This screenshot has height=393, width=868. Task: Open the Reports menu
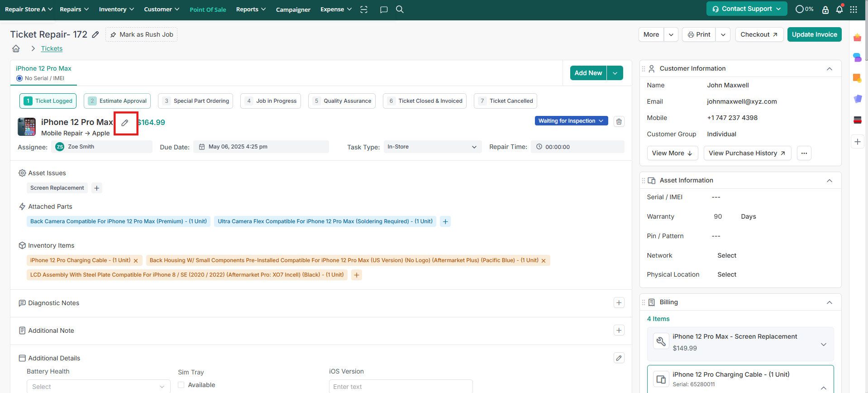coord(251,9)
